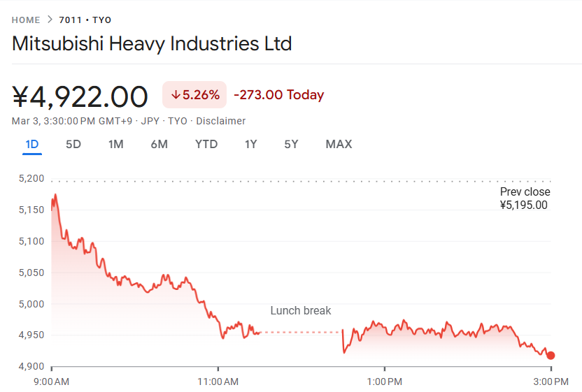Viewport: 582px width, 392px height.
Task: Click the 7011 • TYO breadcrumb
Action: (85, 20)
